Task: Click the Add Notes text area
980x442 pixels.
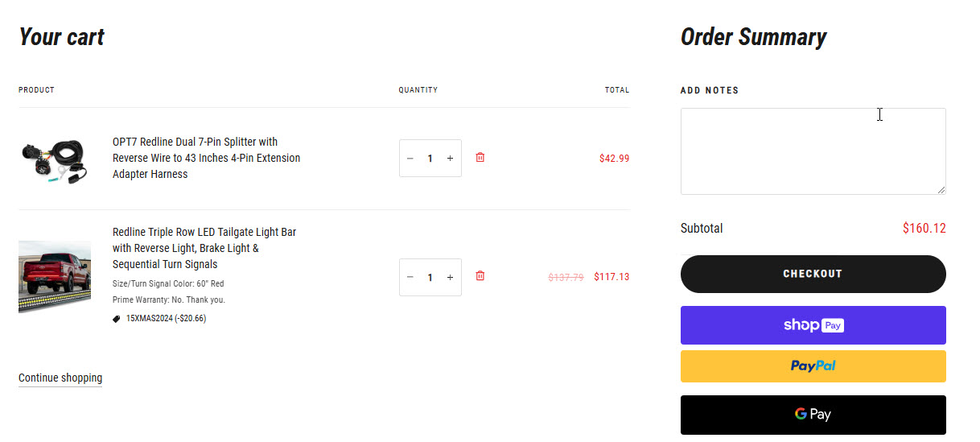Action: (x=813, y=151)
